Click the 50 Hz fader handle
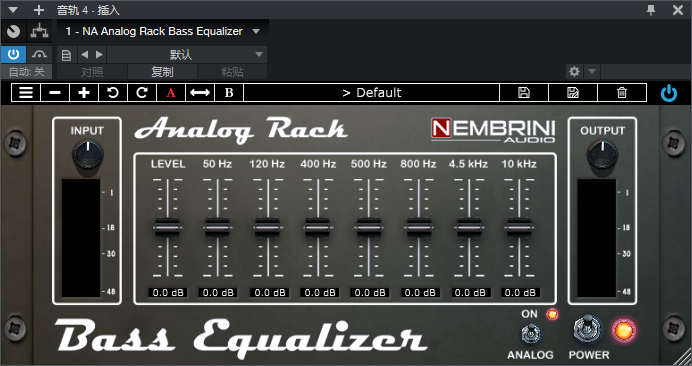The image size is (692, 366). pyautogui.click(x=218, y=227)
